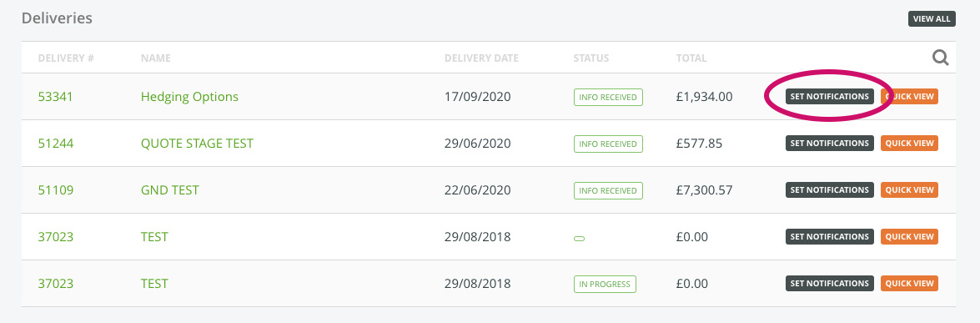Set notifications for QUOTE STAGE TEST
The image size is (980, 323).
point(830,144)
